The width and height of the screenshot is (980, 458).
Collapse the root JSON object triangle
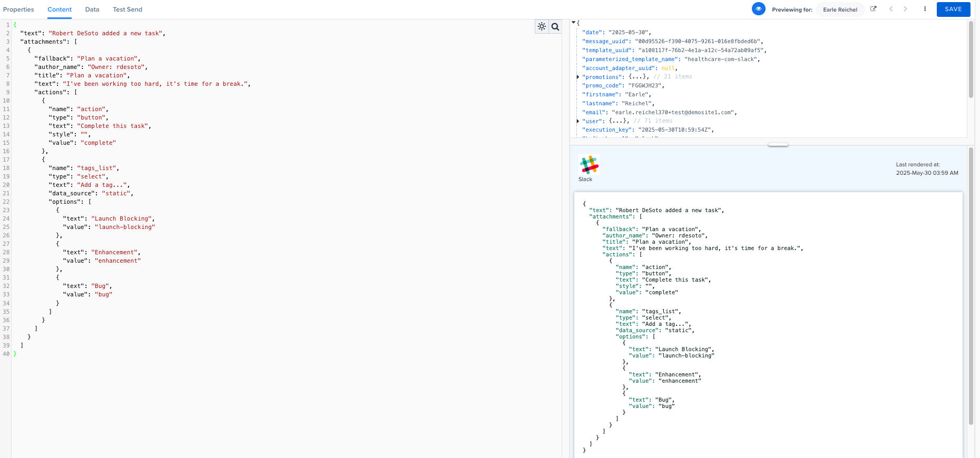tap(573, 23)
